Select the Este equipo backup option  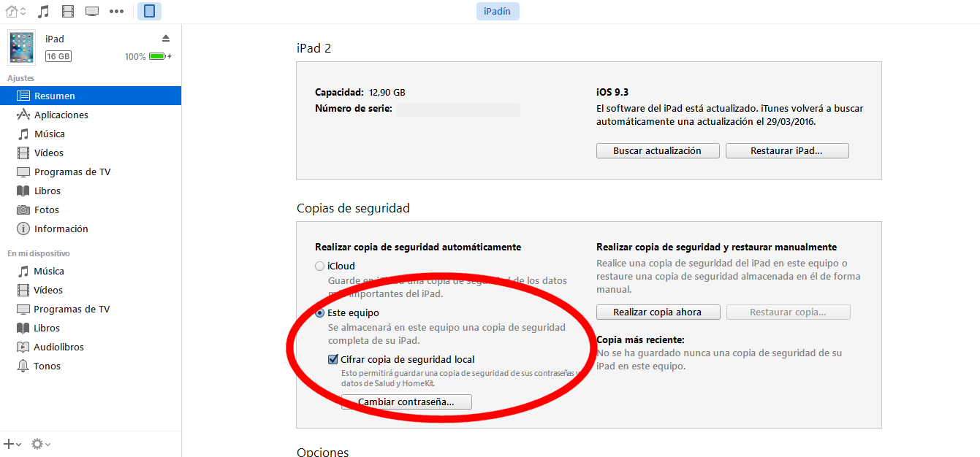[319, 313]
